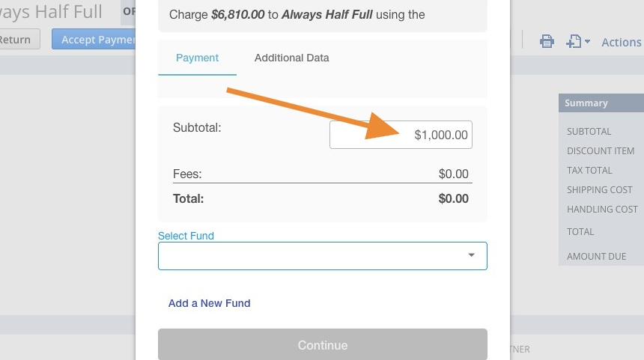Click the new document plus icon
This screenshot has height=360, width=644.
(574, 41)
